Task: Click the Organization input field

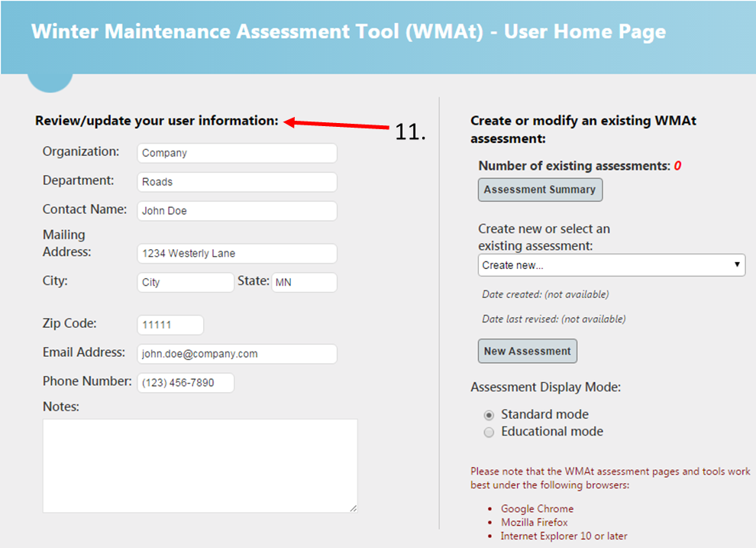Action: 237,153
